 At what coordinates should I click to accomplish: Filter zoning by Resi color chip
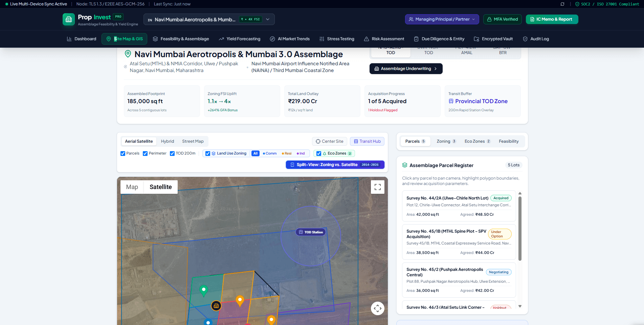pyautogui.click(x=287, y=154)
